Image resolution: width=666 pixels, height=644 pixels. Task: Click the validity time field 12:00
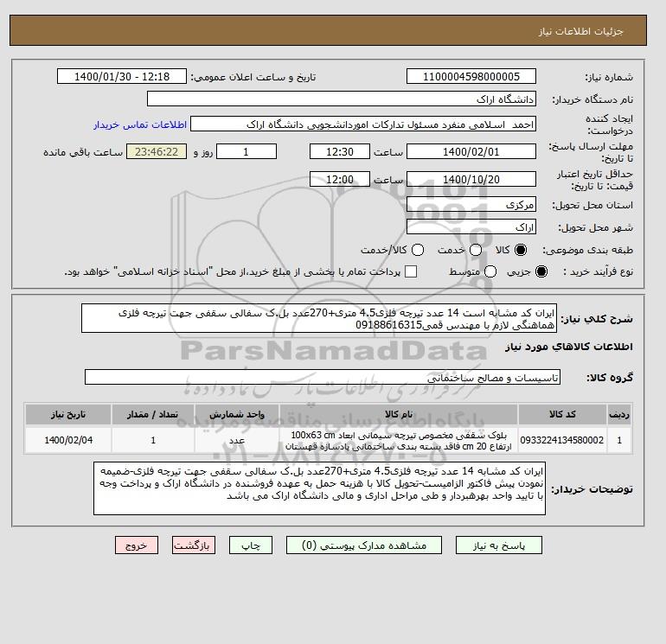340,179
